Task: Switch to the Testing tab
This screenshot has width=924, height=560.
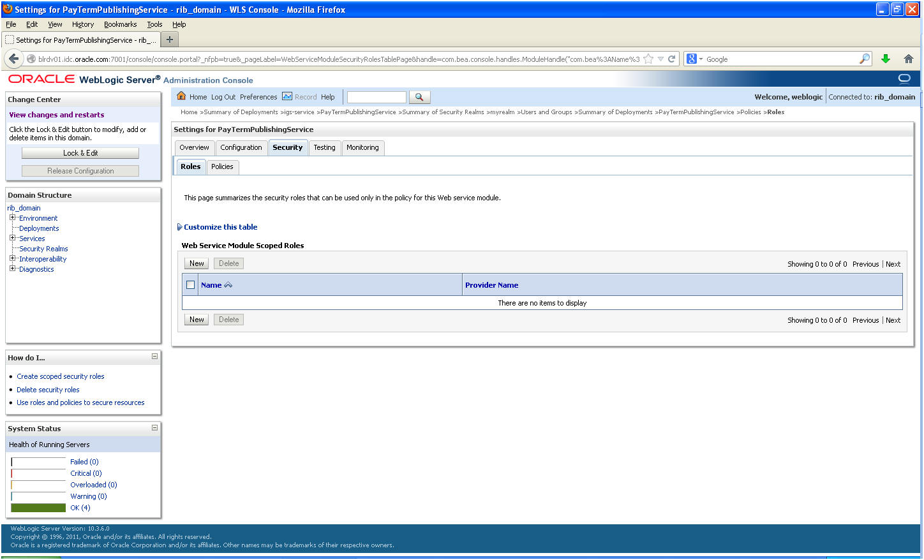Action: (324, 147)
